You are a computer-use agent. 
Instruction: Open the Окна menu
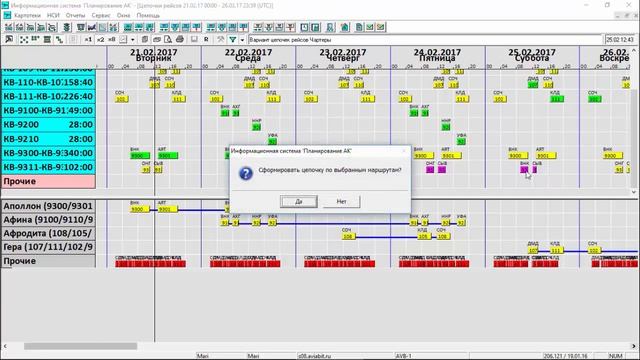123,16
